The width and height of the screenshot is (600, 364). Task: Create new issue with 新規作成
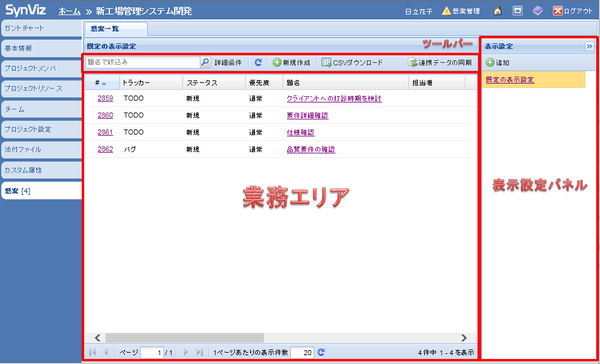click(291, 62)
